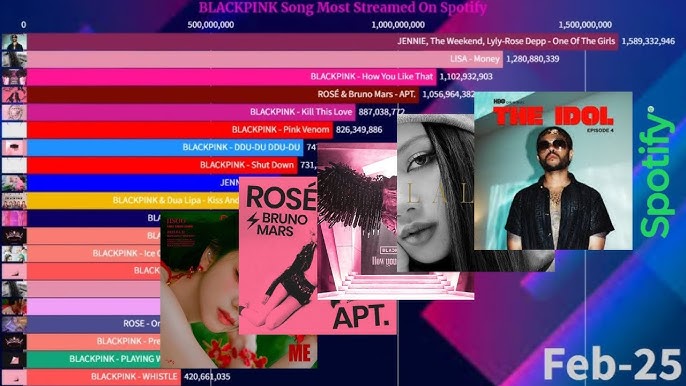Click the One Of The Girls bar label
686x386 pixels.
(x=506, y=41)
